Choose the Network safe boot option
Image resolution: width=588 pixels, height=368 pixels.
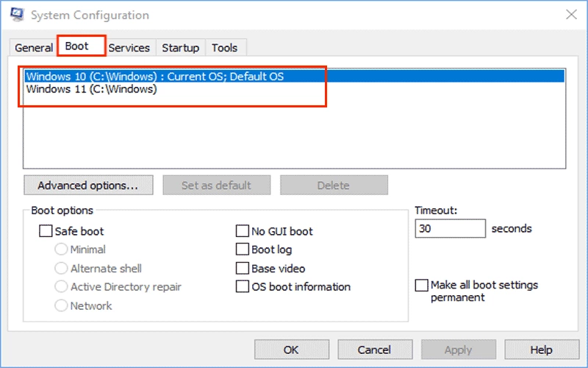click(x=61, y=305)
